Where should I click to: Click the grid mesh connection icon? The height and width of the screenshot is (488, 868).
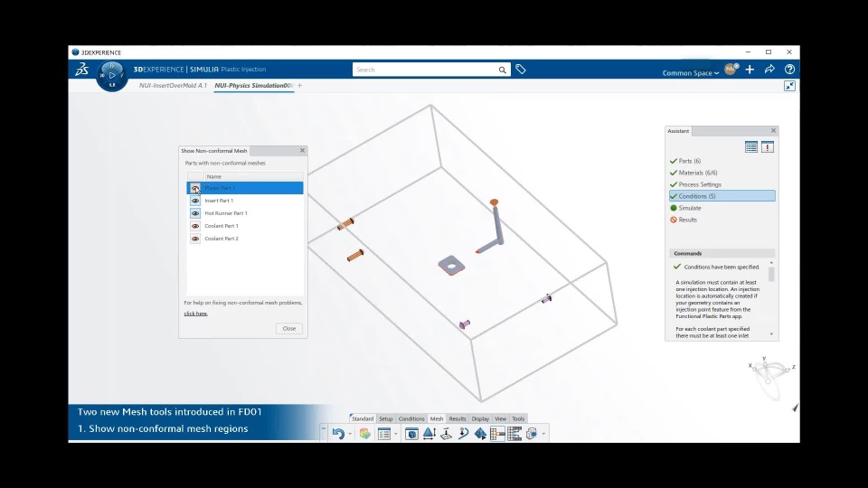514,434
